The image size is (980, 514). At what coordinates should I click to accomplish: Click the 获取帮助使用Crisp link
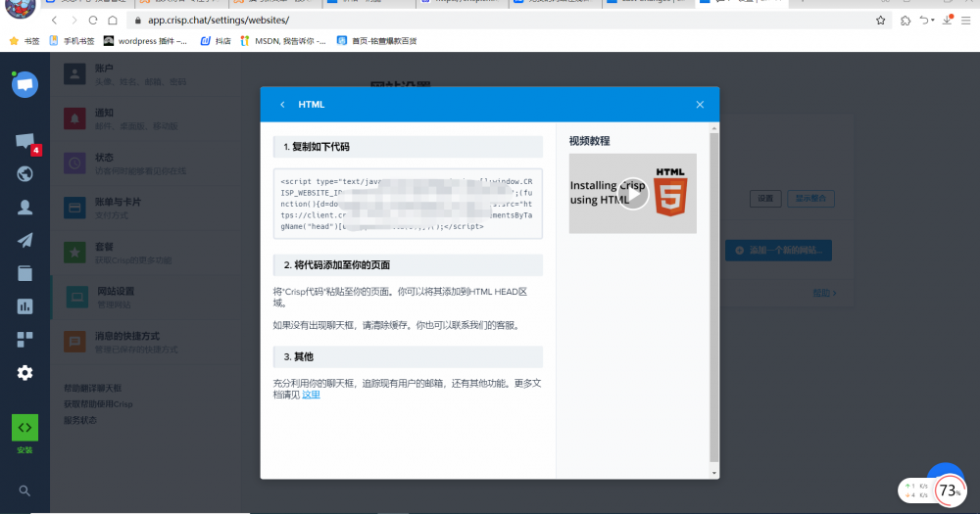point(98,404)
